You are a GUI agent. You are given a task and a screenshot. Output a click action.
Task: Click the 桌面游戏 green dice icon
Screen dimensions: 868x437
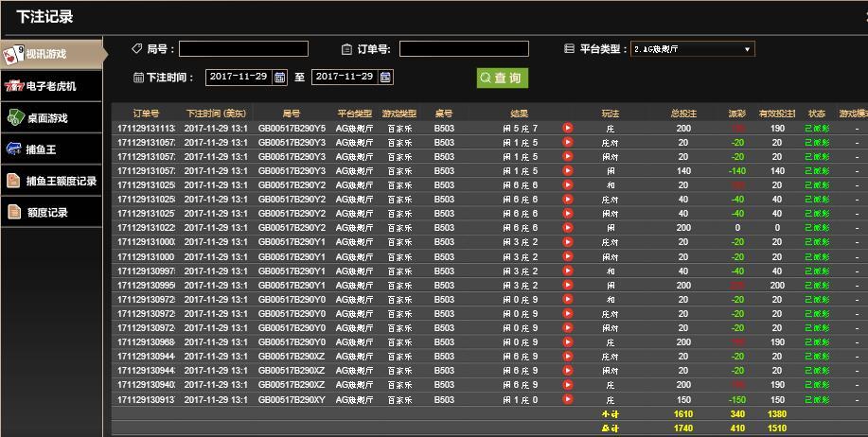14,118
